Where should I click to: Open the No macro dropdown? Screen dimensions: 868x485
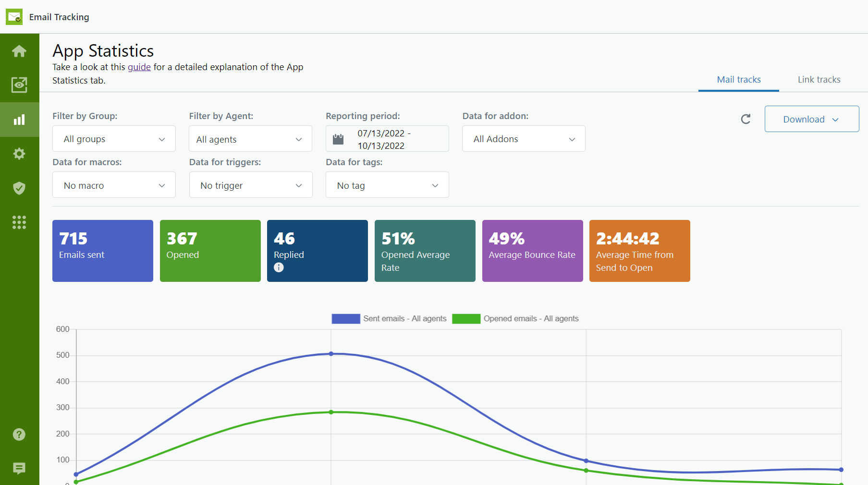[x=114, y=185]
